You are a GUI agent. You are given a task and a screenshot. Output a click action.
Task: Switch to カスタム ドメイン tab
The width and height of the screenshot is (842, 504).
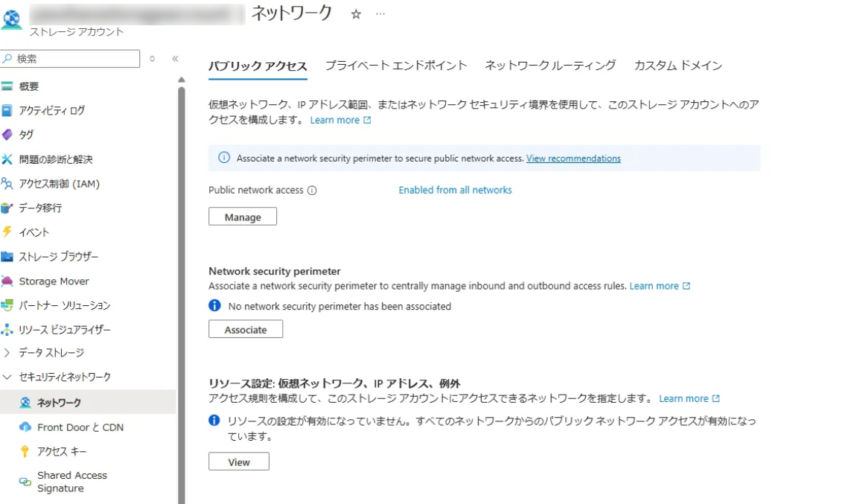[x=678, y=66]
